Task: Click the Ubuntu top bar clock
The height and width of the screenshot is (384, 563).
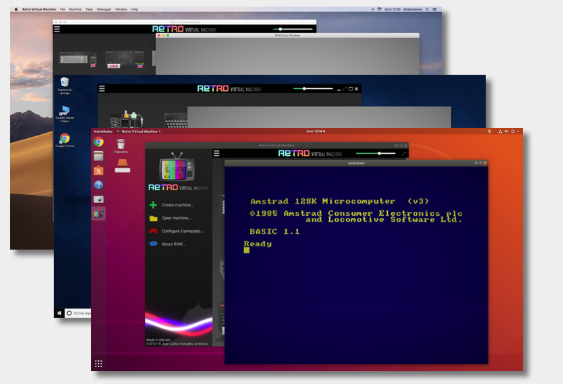Action: coord(316,131)
